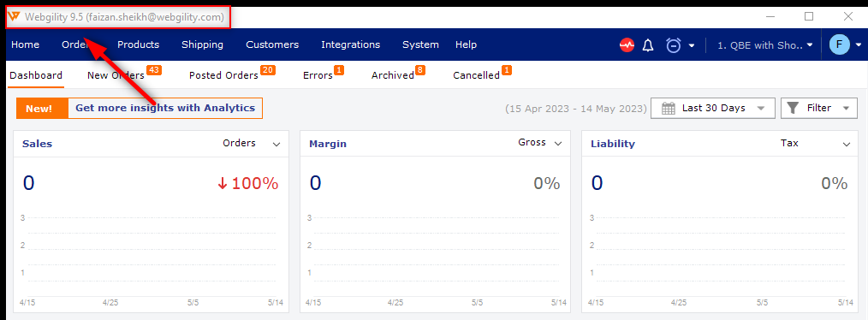The width and height of the screenshot is (868, 320).
Task: Expand the Liability Tax chevron
Action: click(847, 144)
